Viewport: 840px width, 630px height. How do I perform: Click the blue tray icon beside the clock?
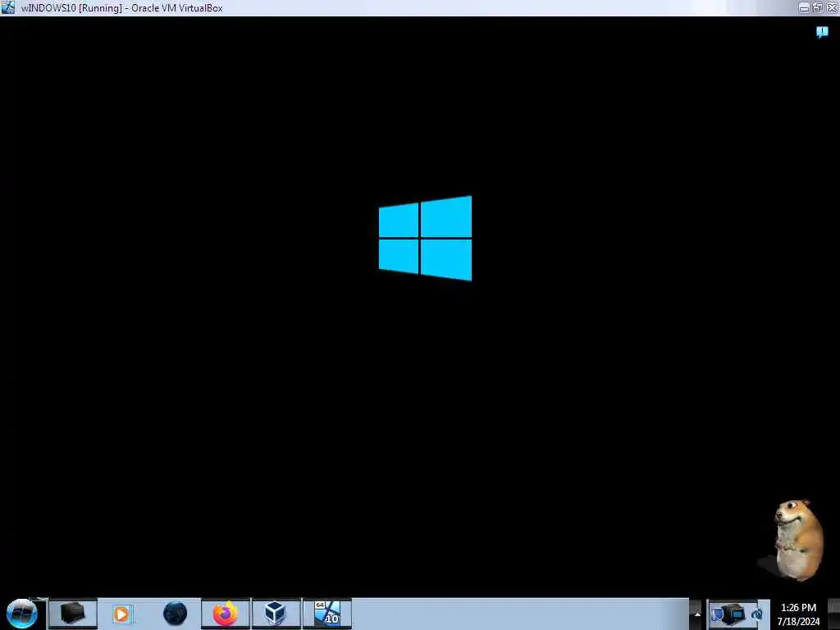pos(757,614)
